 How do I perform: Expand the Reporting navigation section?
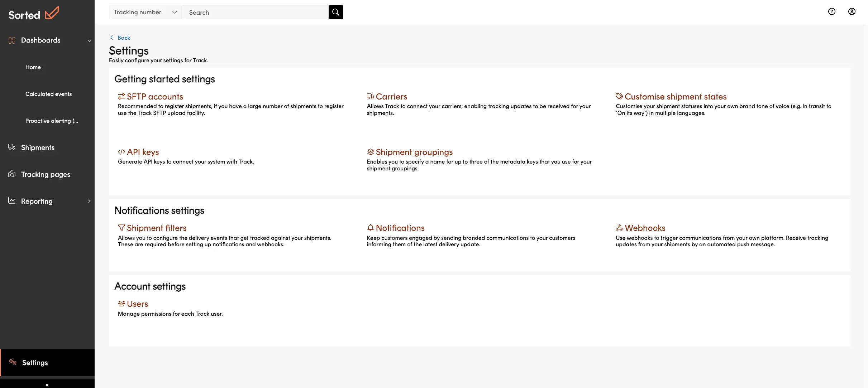tap(88, 201)
